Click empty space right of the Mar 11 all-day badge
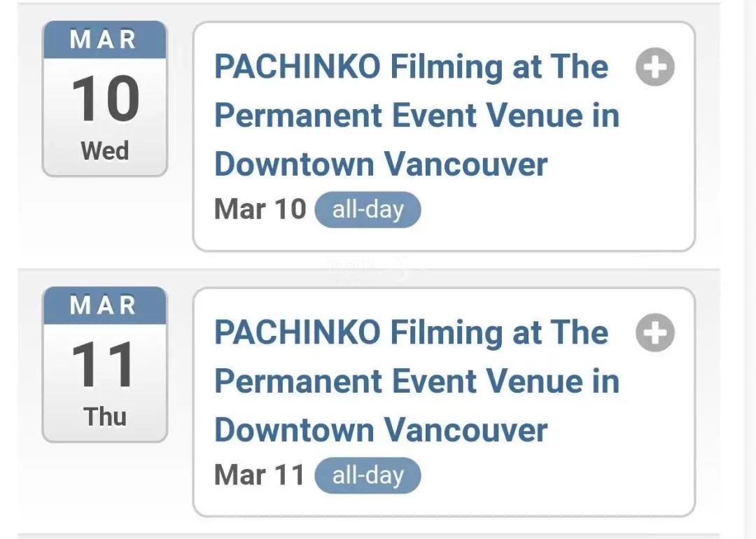Viewport: 756px width, 539px height. click(x=554, y=475)
